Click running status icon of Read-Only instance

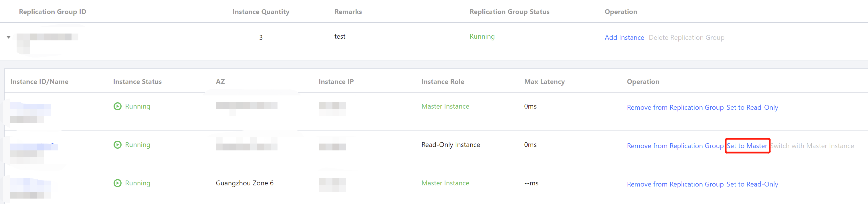pyautogui.click(x=117, y=145)
